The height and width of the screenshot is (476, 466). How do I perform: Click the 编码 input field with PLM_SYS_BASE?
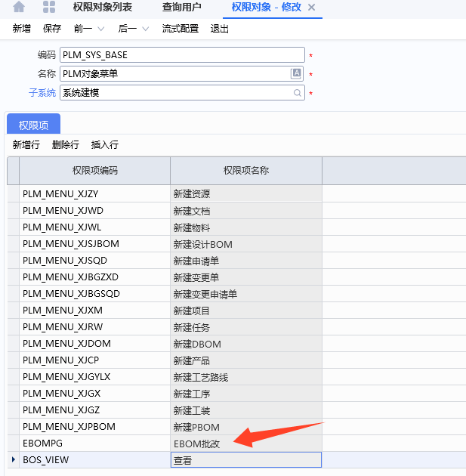[x=181, y=55]
